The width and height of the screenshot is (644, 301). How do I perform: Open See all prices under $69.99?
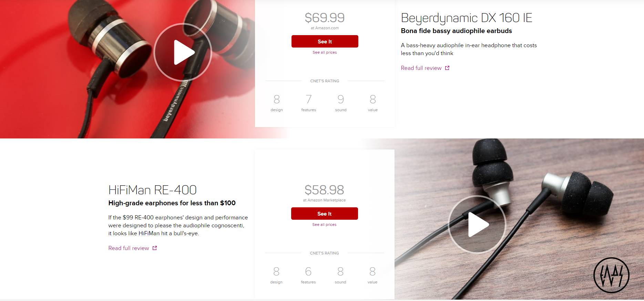pos(325,52)
